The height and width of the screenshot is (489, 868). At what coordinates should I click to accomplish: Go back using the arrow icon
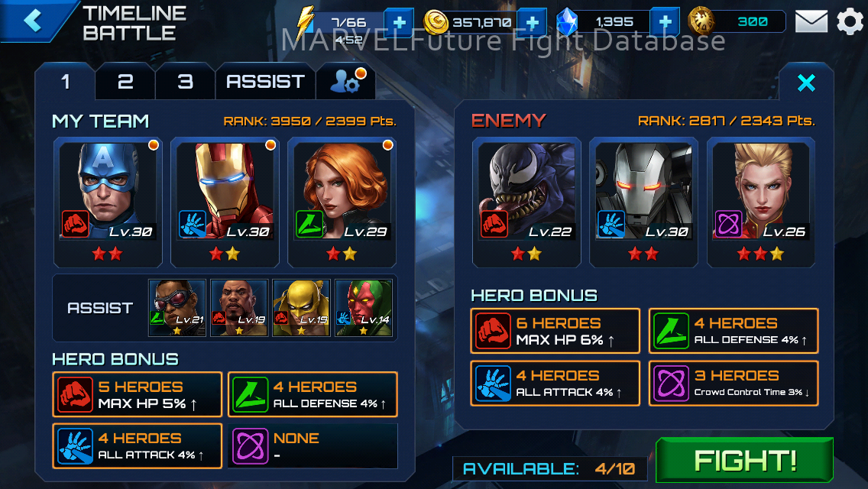[x=32, y=21]
